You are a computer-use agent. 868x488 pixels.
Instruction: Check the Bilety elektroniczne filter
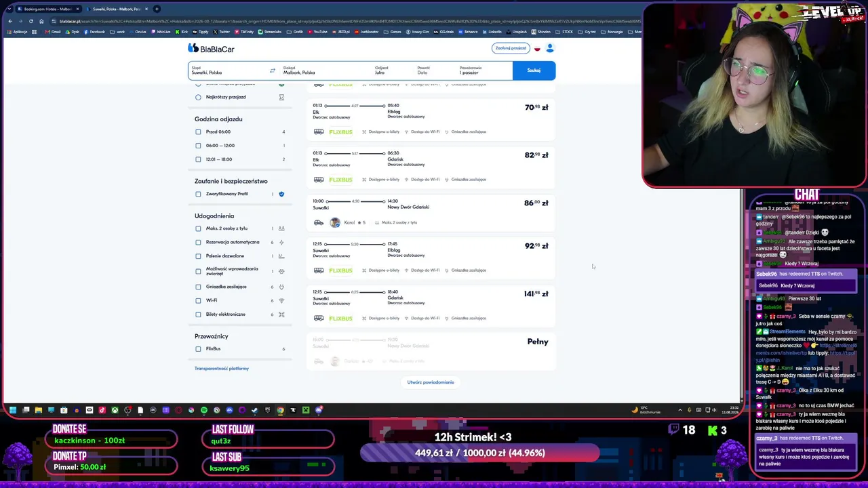[198, 314]
